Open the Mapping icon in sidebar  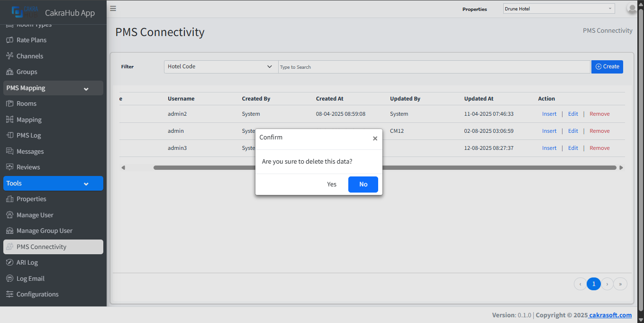click(10, 120)
